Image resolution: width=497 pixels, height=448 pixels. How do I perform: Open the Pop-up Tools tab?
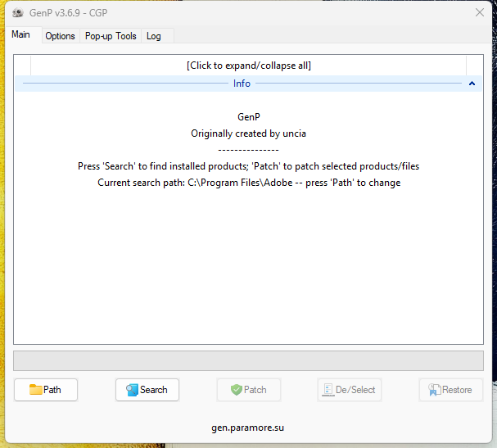point(111,36)
